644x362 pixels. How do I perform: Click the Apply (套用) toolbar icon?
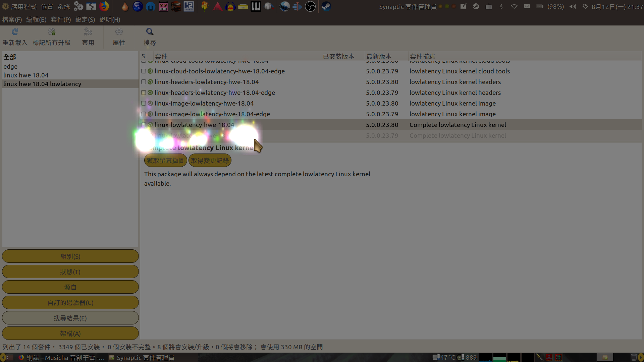tap(88, 32)
